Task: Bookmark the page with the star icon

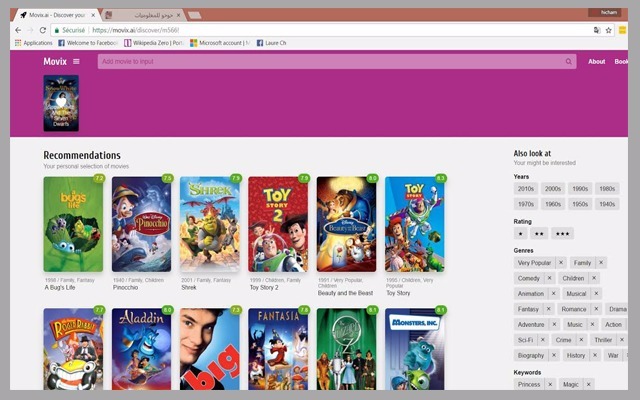Action: point(608,30)
